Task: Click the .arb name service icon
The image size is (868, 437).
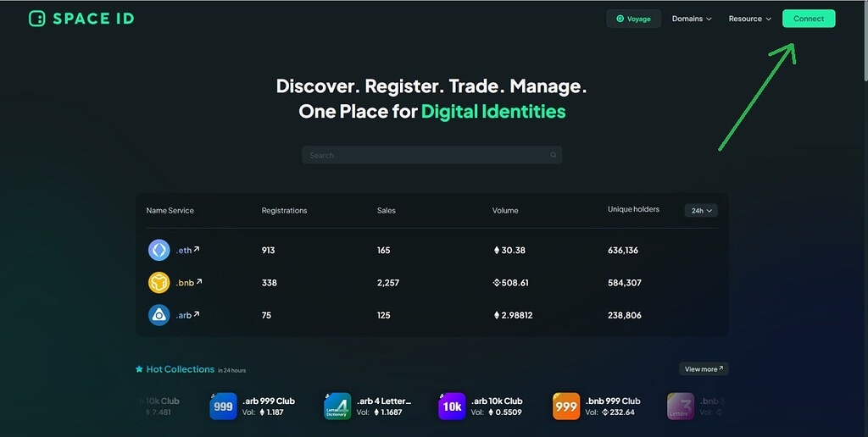Action: pos(159,315)
